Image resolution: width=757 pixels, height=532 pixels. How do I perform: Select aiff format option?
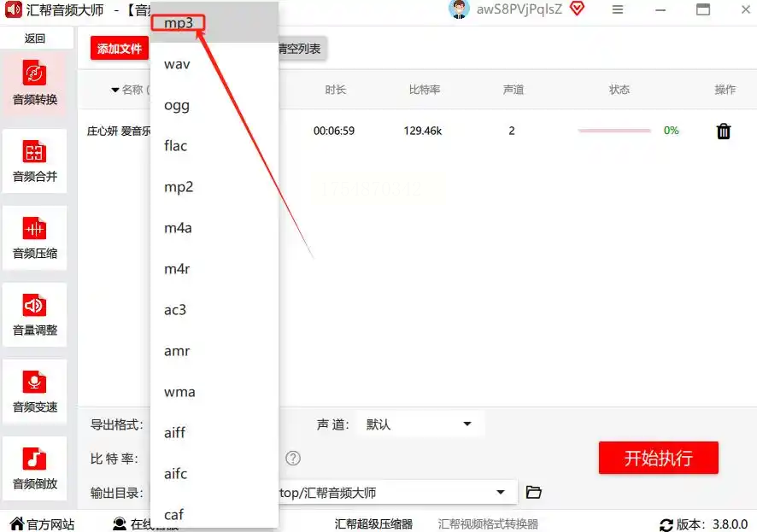[x=214, y=433]
